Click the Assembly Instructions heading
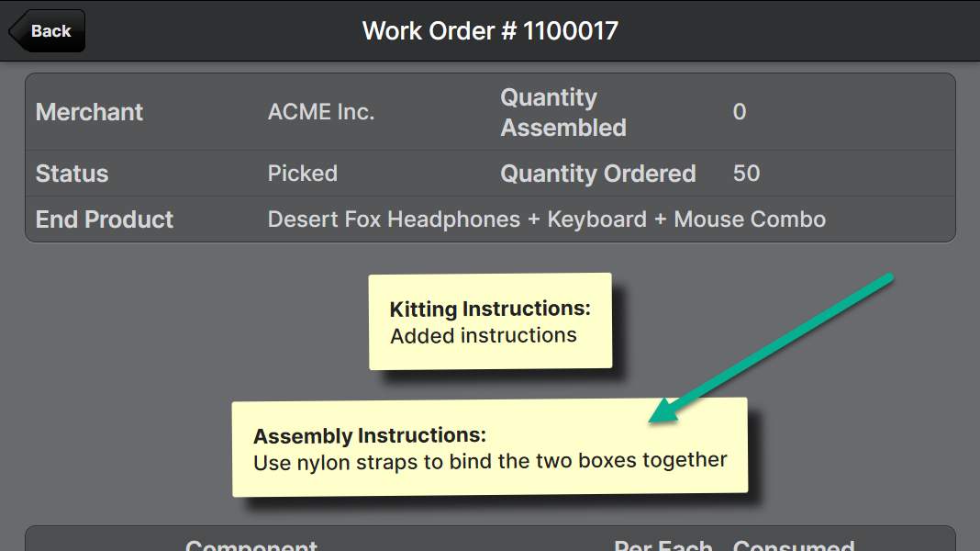Viewport: 980px width, 551px height. pos(370,435)
